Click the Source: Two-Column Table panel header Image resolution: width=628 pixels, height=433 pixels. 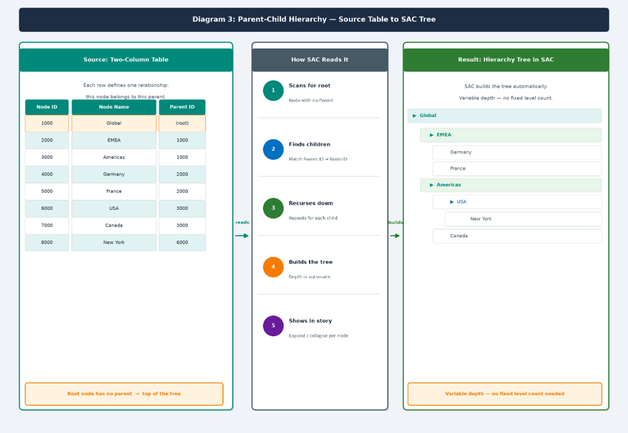[126, 60]
